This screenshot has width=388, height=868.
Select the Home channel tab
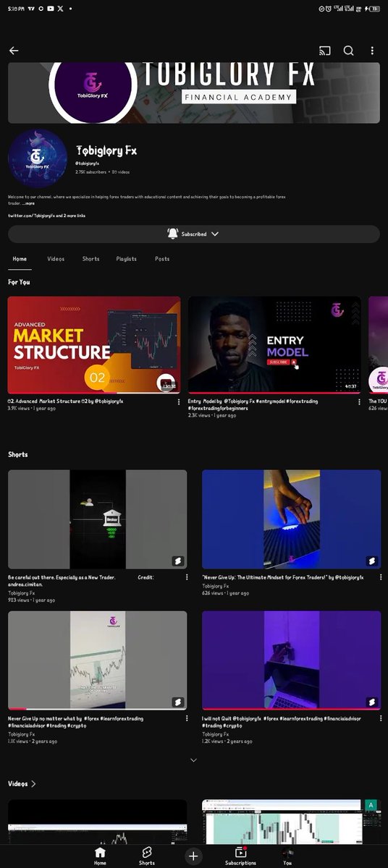[20, 259]
